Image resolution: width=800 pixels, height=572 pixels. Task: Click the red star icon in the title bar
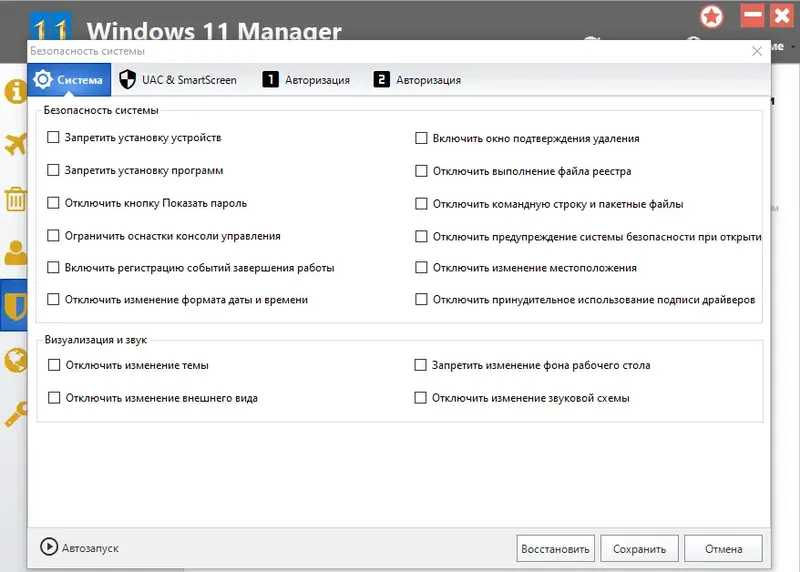coord(712,17)
